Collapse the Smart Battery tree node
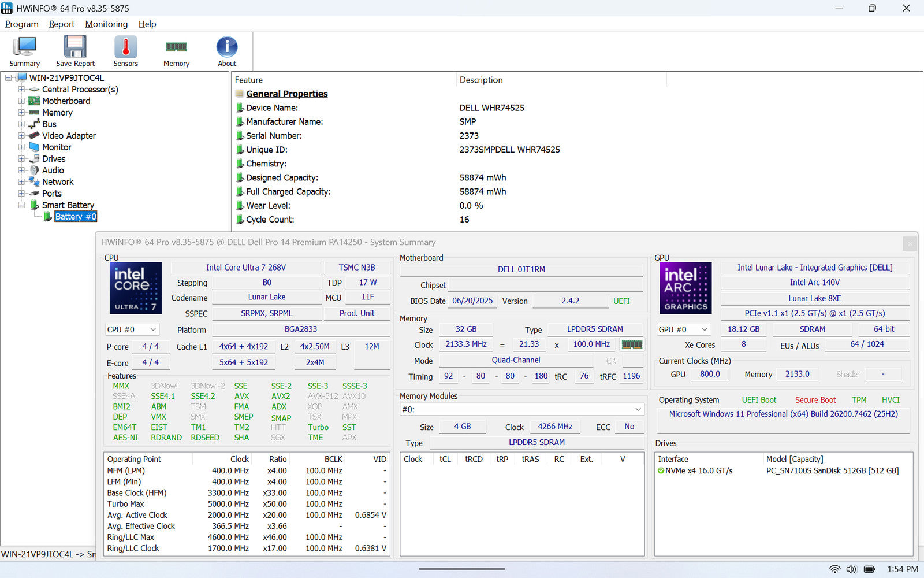The image size is (924, 578). 21,205
